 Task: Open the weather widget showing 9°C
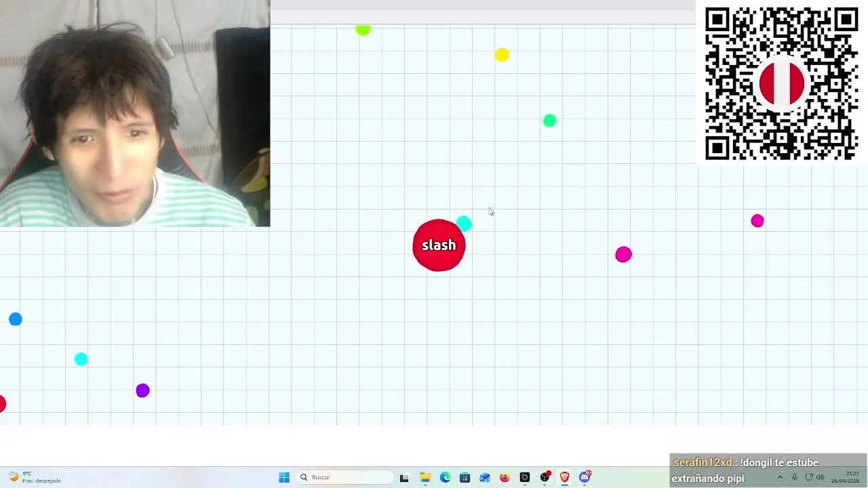[35, 477]
